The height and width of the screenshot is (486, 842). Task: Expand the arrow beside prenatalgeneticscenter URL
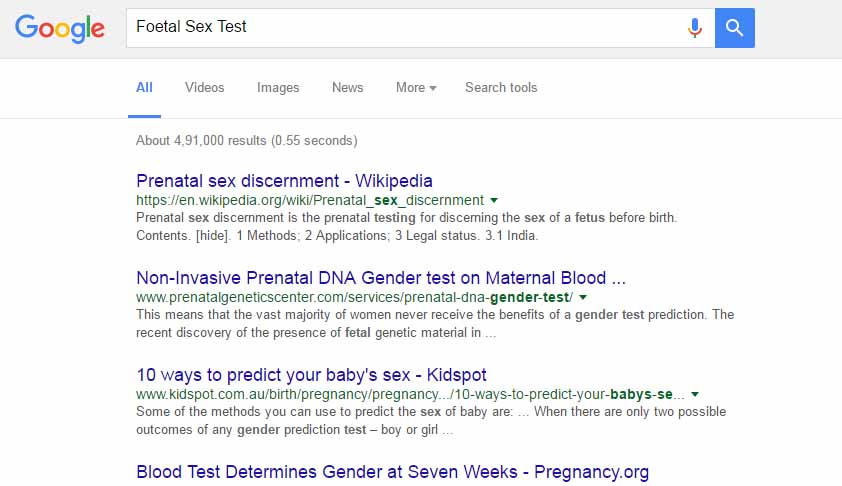(583, 298)
